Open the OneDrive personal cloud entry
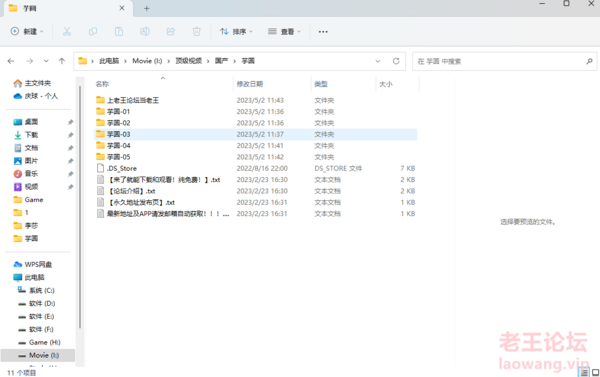This screenshot has width=600, height=377. click(x=36, y=96)
